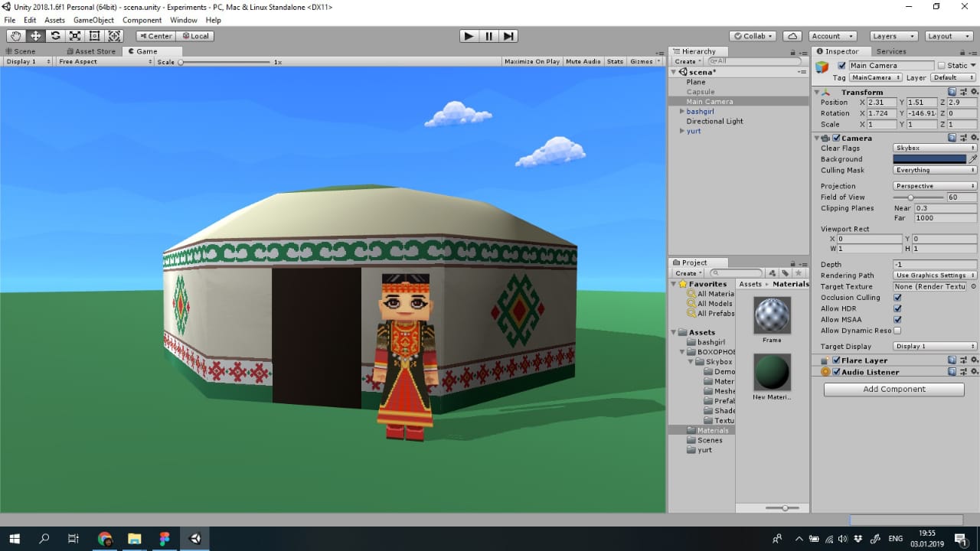Click the Maximize On Play button

click(x=531, y=61)
